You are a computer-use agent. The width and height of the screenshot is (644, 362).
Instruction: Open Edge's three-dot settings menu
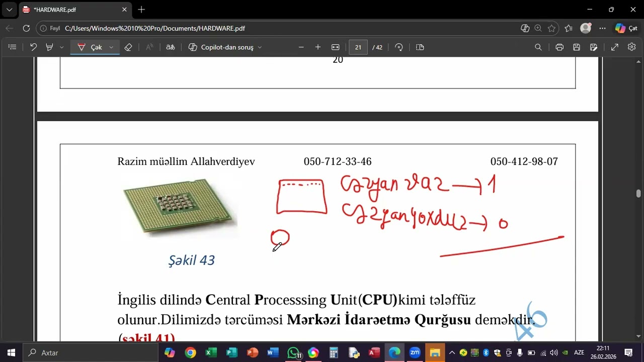602,29
